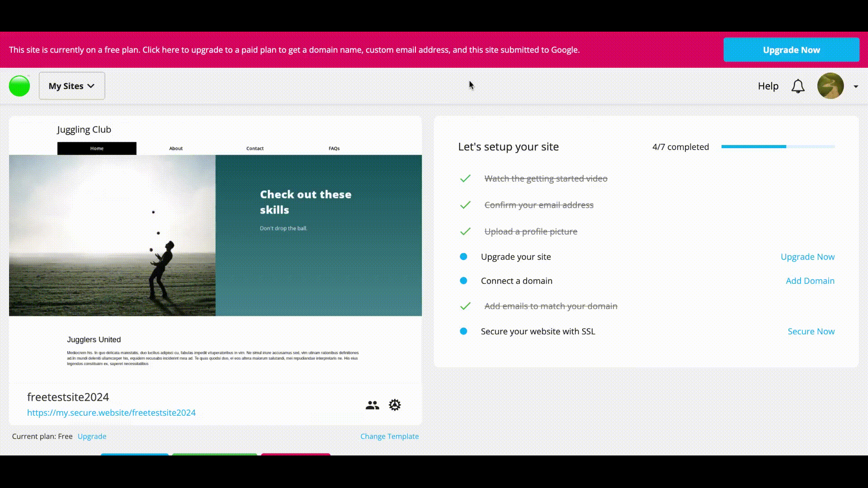Expand the My Sites dropdown

[x=72, y=86]
